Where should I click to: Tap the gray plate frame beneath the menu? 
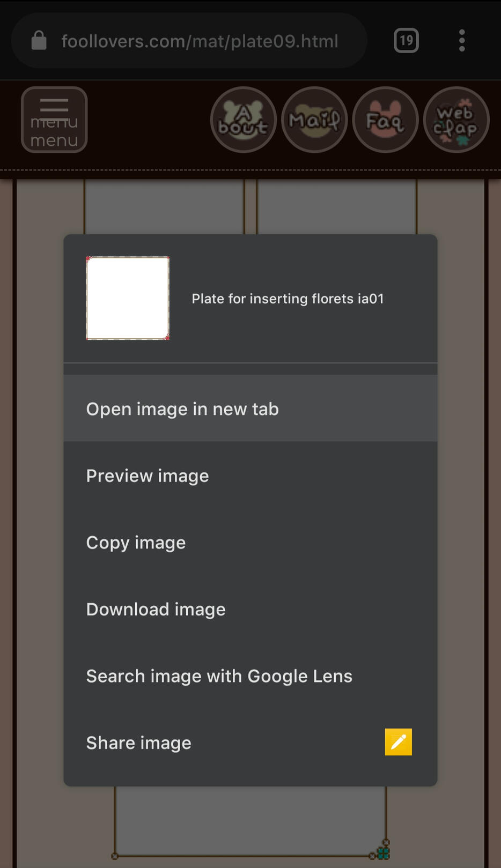point(250,821)
